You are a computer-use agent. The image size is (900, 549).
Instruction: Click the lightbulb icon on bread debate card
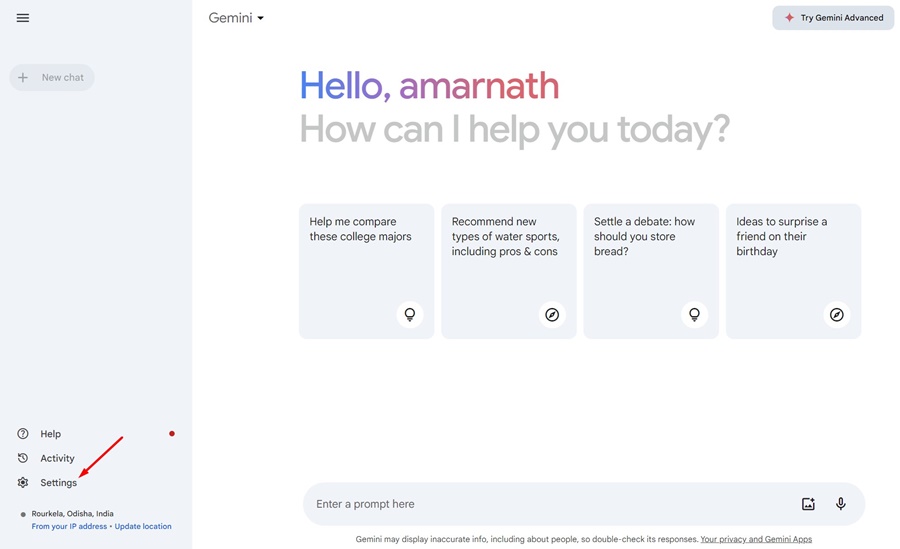694,315
